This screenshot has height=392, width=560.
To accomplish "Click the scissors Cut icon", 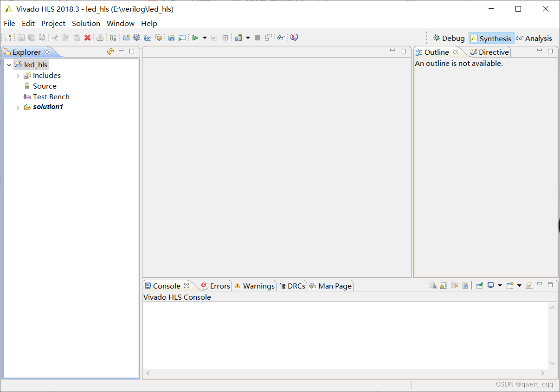I will coord(55,38).
